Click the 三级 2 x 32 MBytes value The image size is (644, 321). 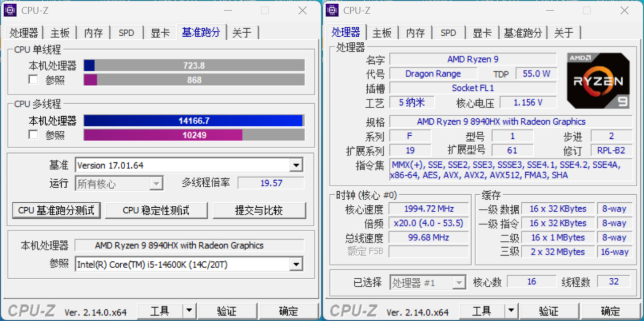(557, 252)
